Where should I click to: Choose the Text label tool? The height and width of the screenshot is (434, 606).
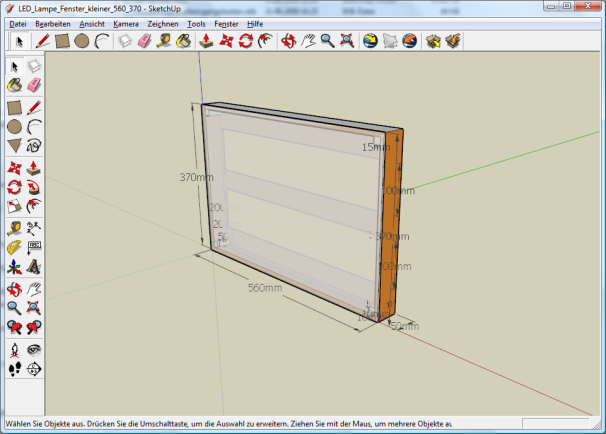(x=34, y=248)
